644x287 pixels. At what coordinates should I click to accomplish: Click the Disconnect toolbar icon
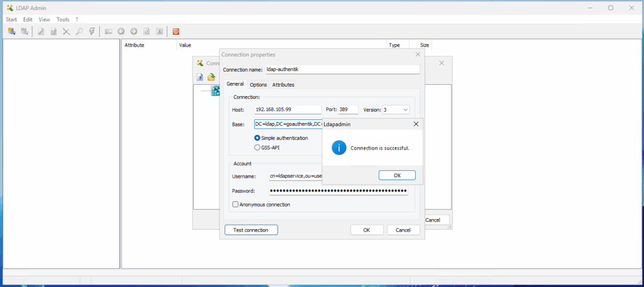click(24, 31)
